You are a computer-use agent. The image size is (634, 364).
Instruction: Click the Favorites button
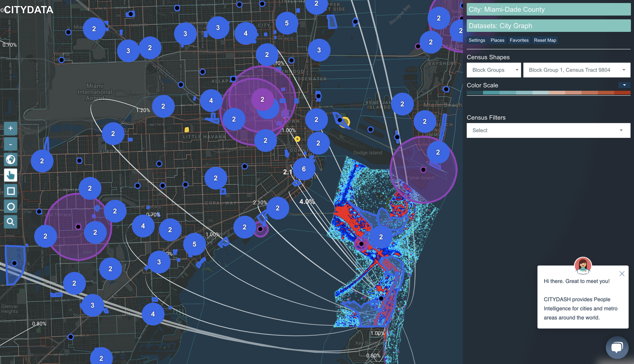[x=519, y=40]
